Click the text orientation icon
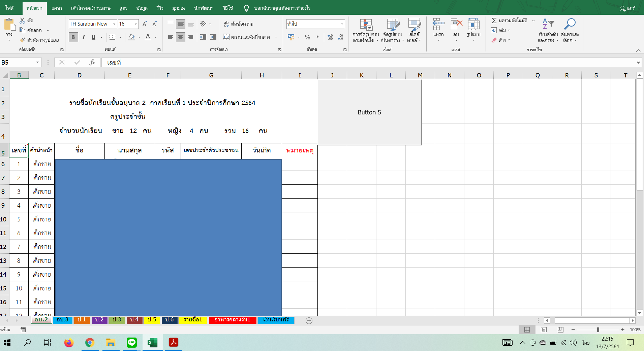Screen dimensions: 644x351 (x=203, y=24)
